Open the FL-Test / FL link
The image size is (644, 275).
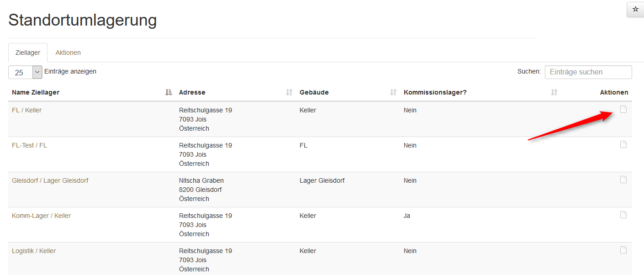(29, 145)
